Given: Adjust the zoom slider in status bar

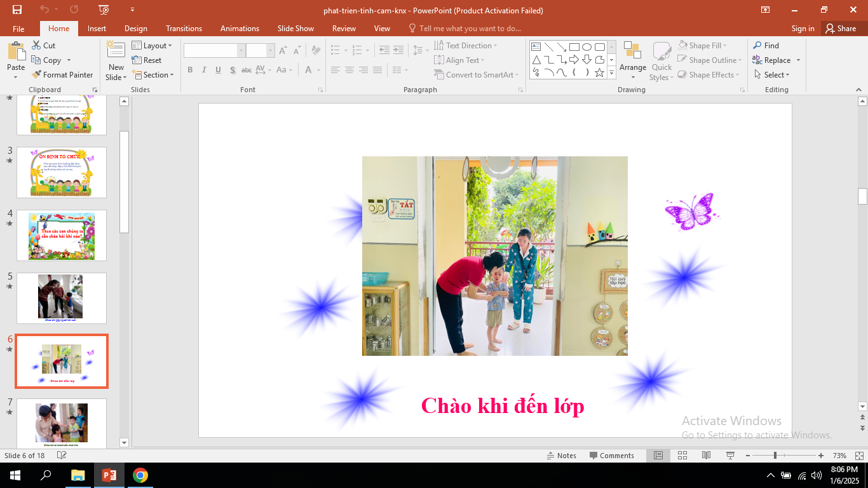Looking at the screenshot, I should click(775, 456).
